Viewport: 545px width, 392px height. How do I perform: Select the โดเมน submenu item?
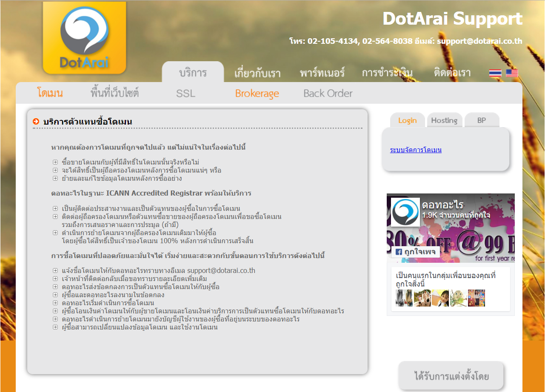50,93
